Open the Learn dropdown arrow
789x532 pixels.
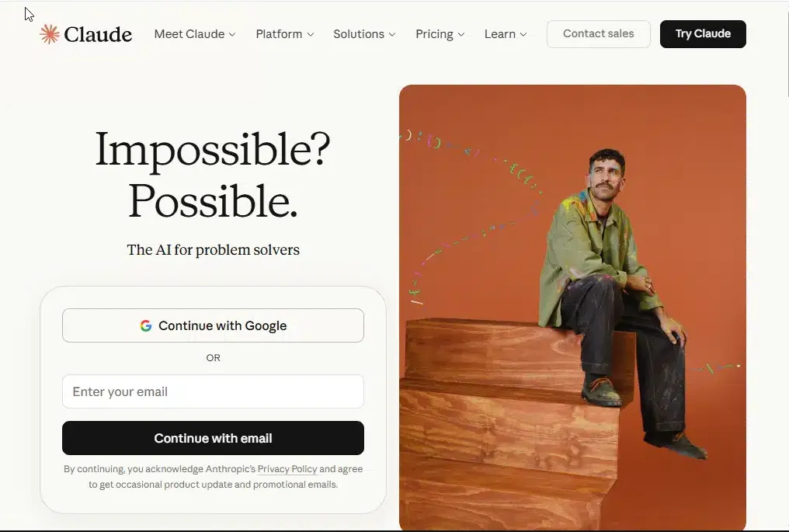523,34
